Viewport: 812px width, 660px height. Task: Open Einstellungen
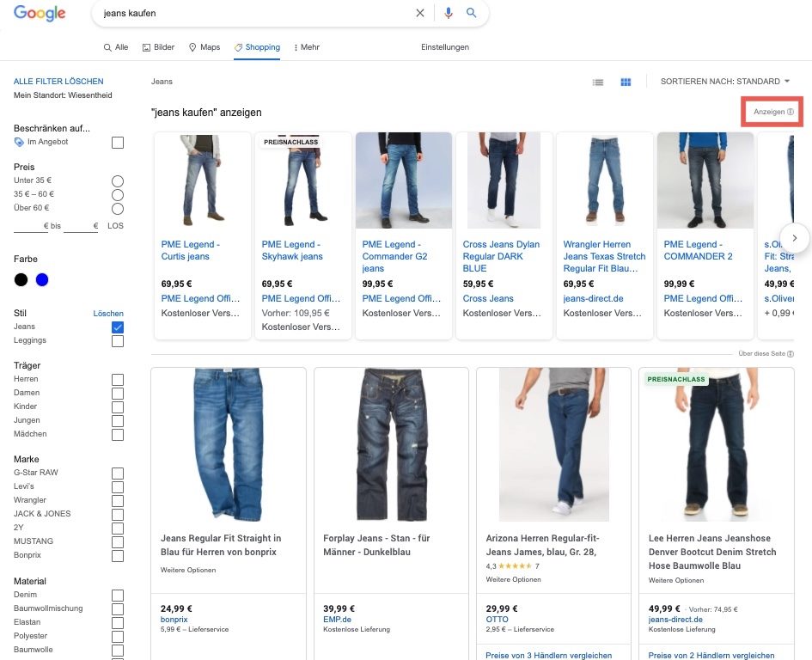445,47
